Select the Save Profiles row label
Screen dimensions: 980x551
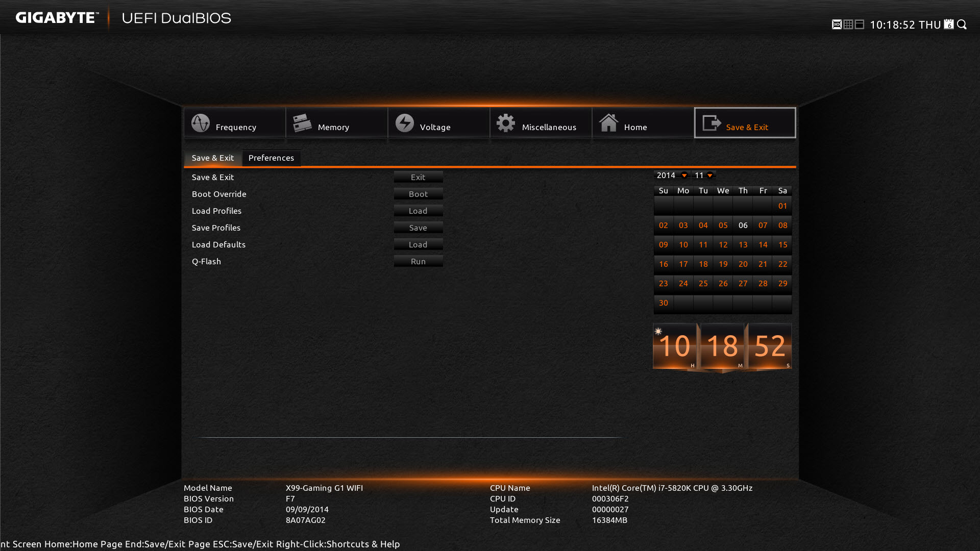[x=216, y=228]
